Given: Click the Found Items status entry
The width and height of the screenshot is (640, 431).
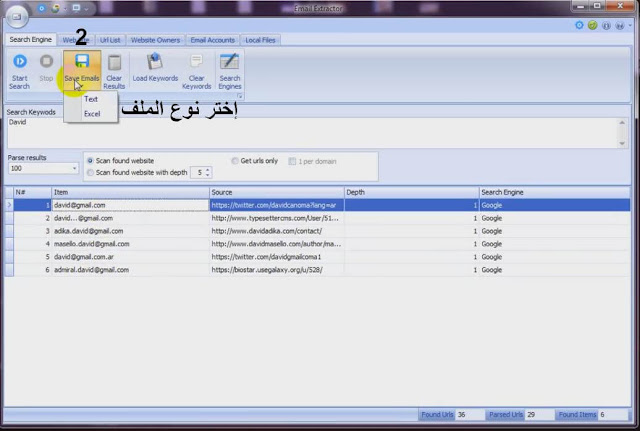Looking at the screenshot, I should tap(591, 415).
